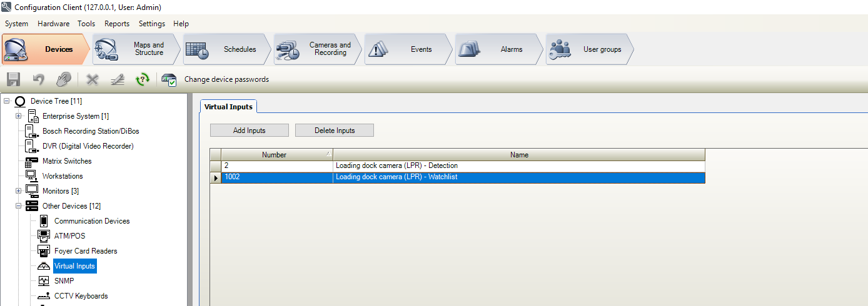
Task: Click the green Refresh state icon
Action: coord(143,79)
